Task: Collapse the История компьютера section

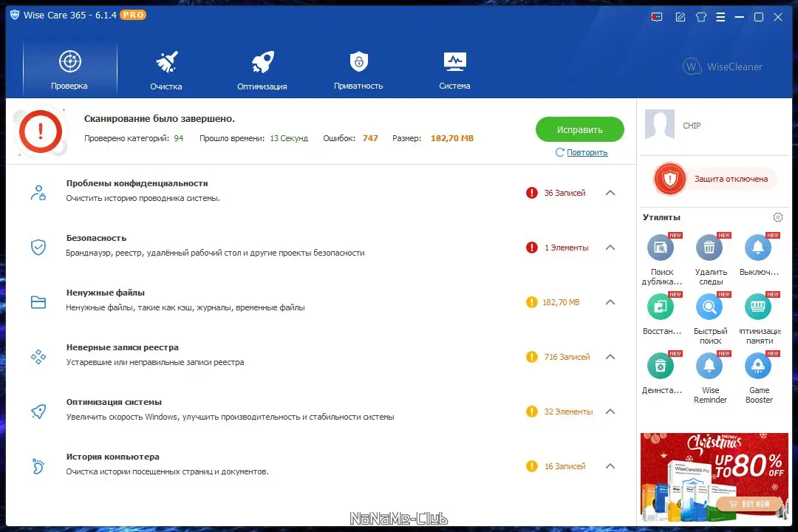Action: tap(610, 465)
